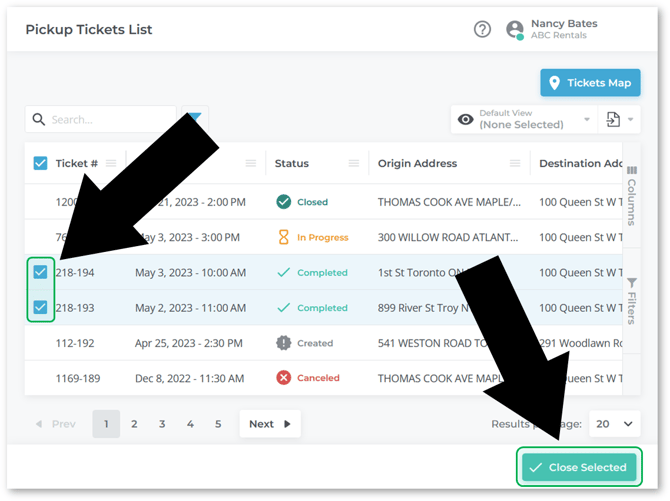Screen dimensions: 670x501
Task: Click the help question mark icon
Action: pyautogui.click(x=482, y=30)
